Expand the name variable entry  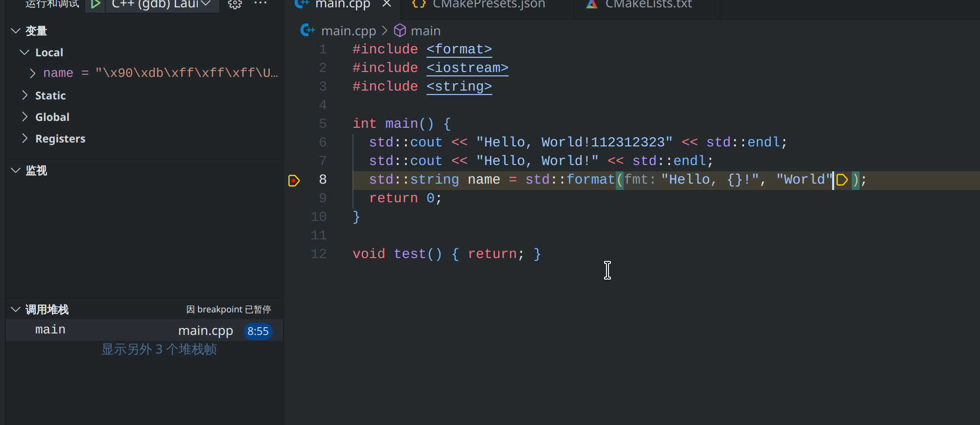[x=32, y=73]
